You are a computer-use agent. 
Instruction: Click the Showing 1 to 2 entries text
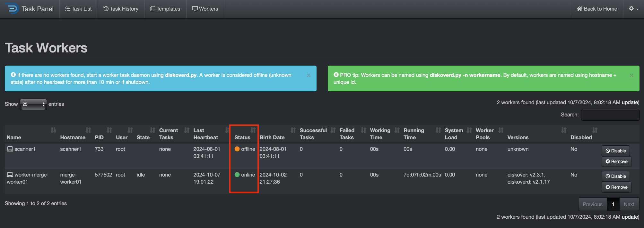[36, 203]
